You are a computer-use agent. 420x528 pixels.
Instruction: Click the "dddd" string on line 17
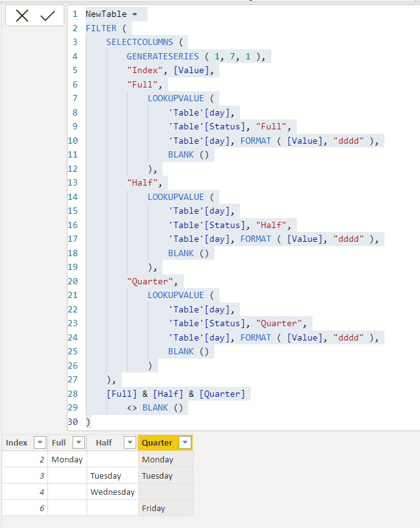click(349, 239)
